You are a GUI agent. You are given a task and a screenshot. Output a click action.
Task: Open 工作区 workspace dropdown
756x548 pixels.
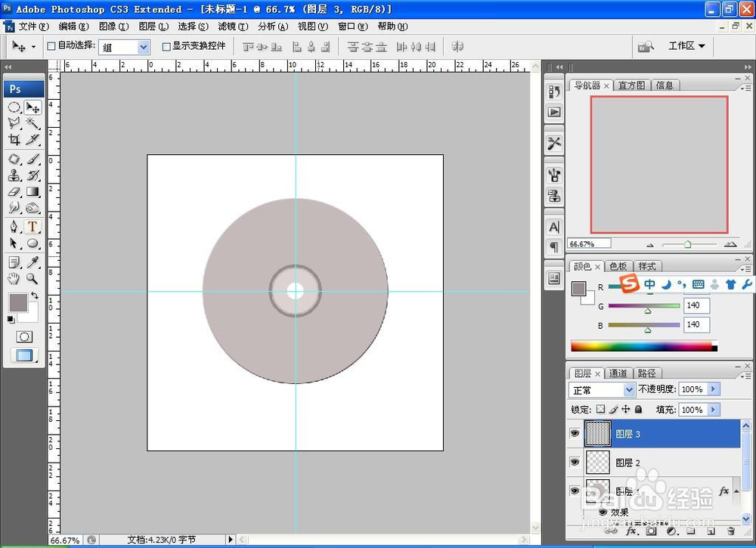click(687, 46)
